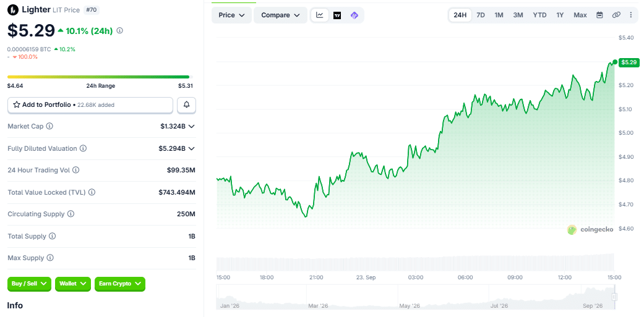Image resolution: width=644 pixels, height=317 pixels.
Task: Show Fully Diluted Valuation info icon
Action: 83,148
